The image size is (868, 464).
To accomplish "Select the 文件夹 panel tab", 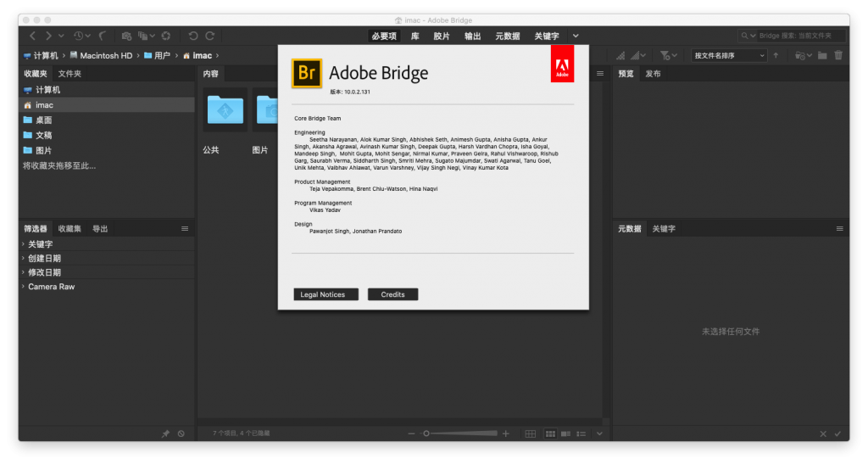I will (x=70, y=74).
